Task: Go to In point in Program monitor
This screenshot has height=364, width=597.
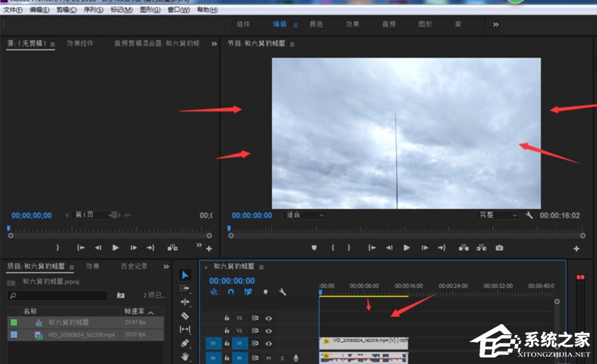Action: [371, 248]
